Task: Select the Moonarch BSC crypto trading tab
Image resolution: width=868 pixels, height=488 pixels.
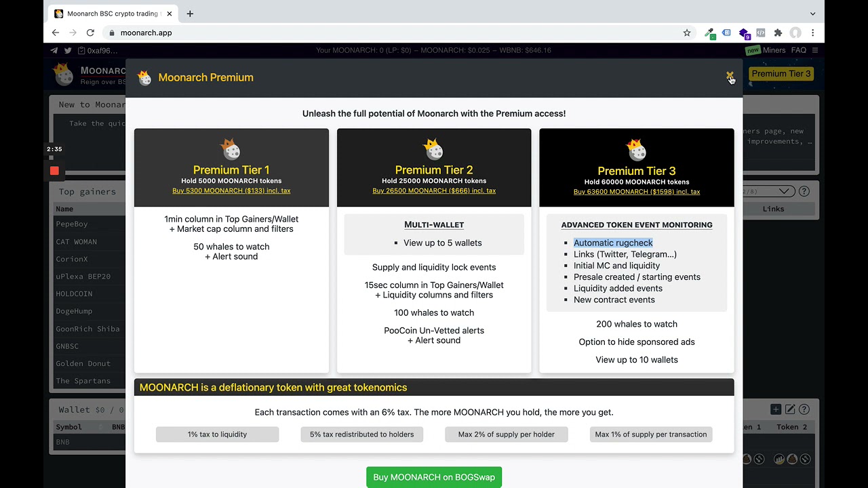Action: 112,14
